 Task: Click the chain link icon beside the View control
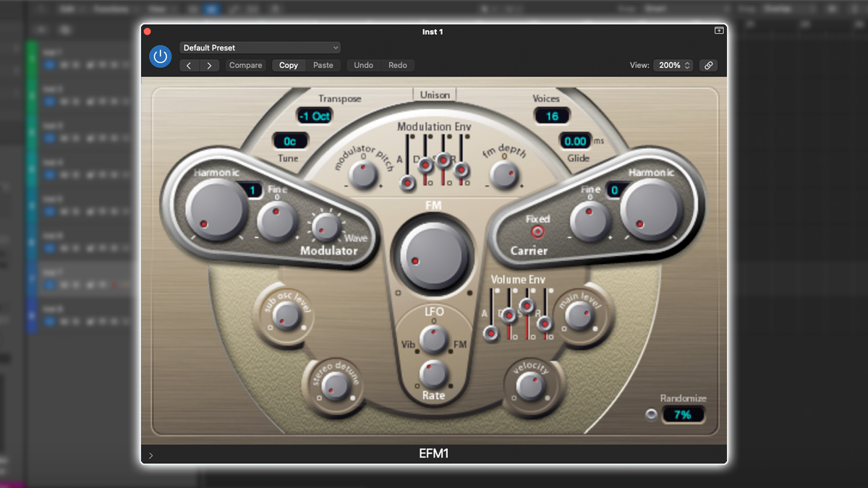point(708,65)
